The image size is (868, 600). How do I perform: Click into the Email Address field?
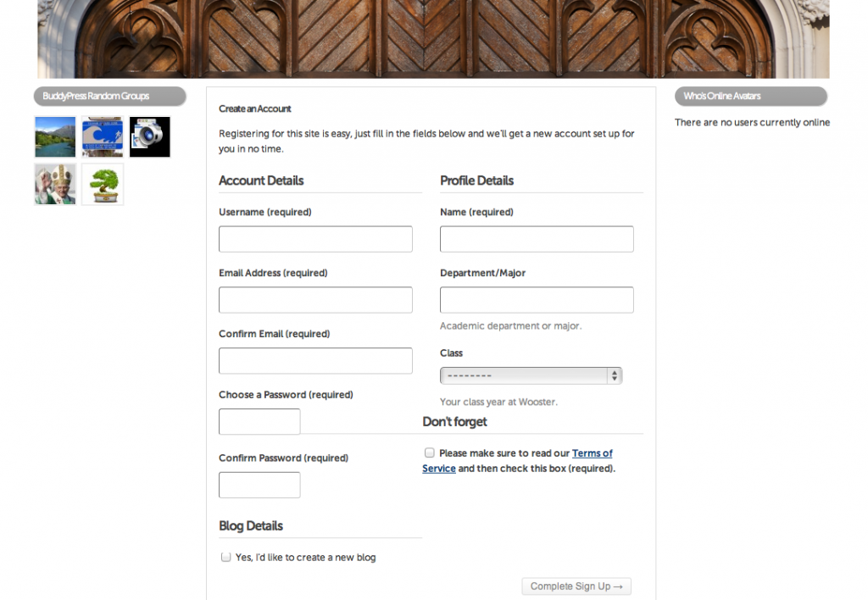pyautogui.click(x=315, y=300)
